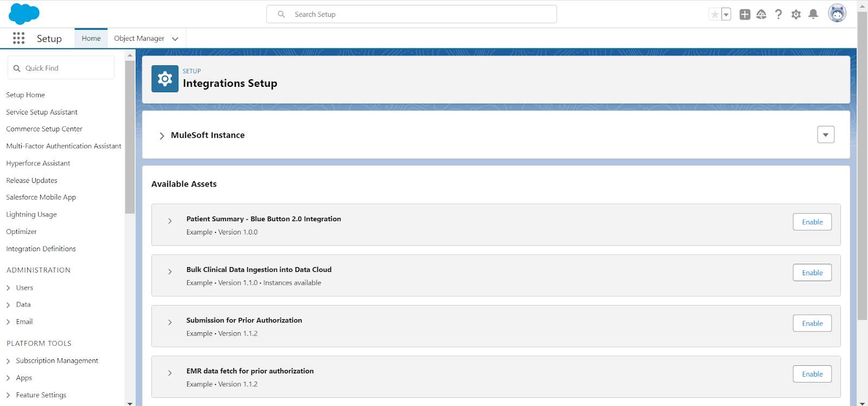Open Service Setup Assistant link
Image resolution: width=868 pixels, height=406 pixels.
[42, 112]
